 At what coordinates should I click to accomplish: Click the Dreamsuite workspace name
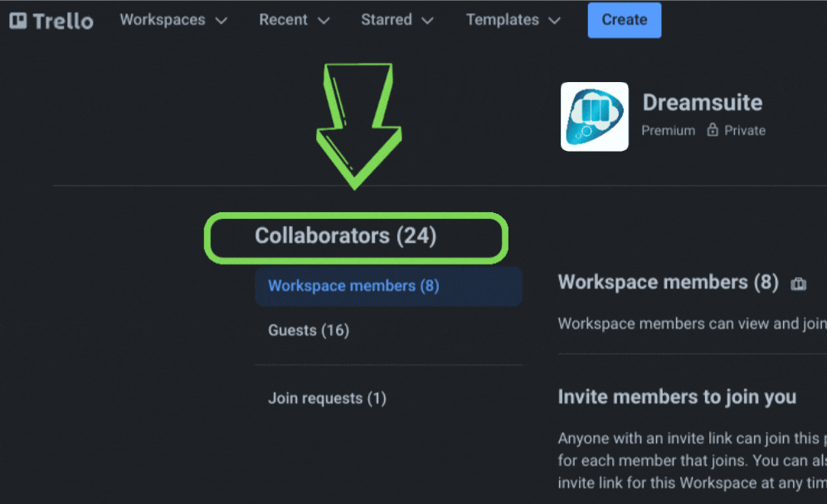[x=702, y=102]
